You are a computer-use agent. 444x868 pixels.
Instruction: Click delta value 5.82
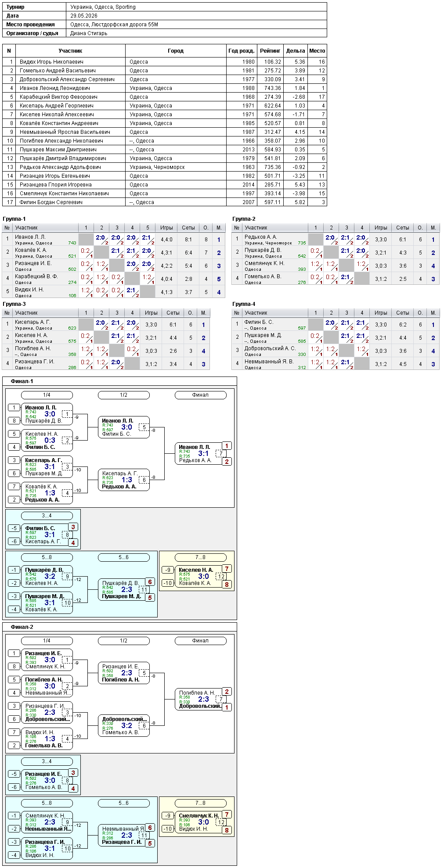pos(300,202)
